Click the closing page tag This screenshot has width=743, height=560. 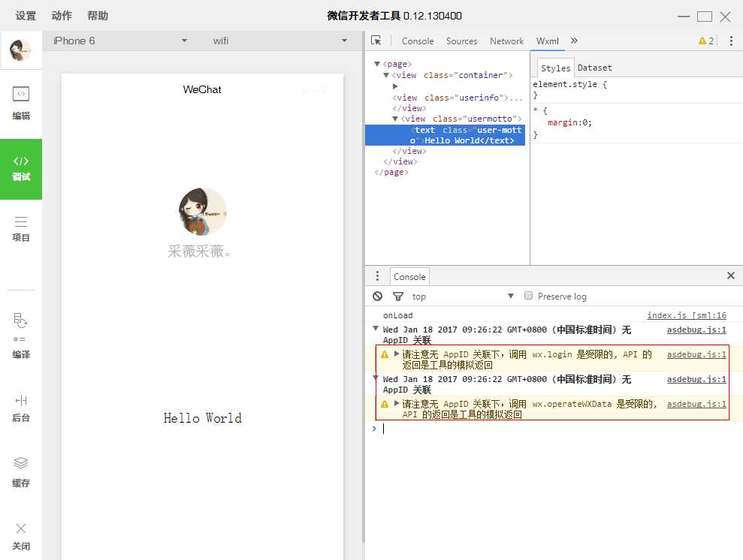(391, 173)
